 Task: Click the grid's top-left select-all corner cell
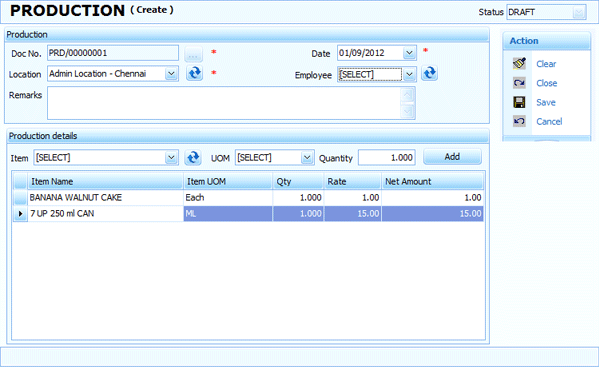pyautogui.click(x=20, y=181)
